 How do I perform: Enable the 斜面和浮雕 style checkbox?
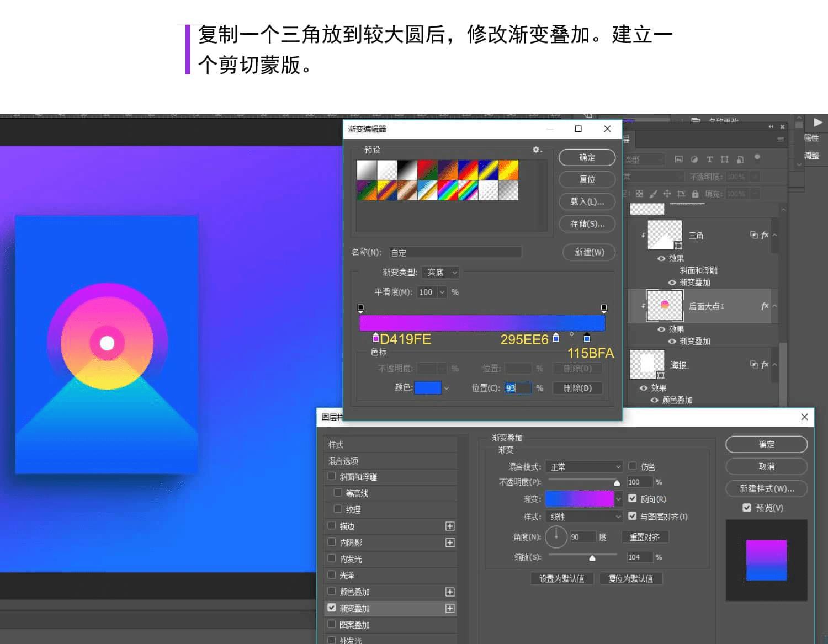pyautogui.click(x=332, y=476)
